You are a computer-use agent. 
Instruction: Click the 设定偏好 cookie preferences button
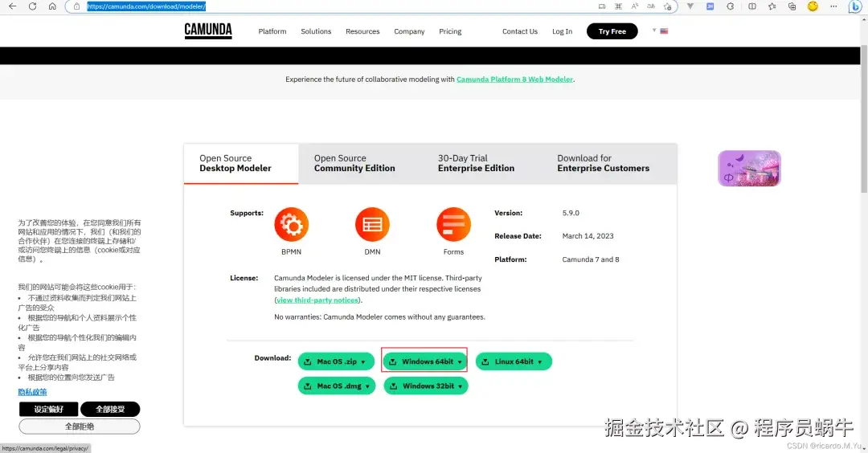[x=49, y=410]
